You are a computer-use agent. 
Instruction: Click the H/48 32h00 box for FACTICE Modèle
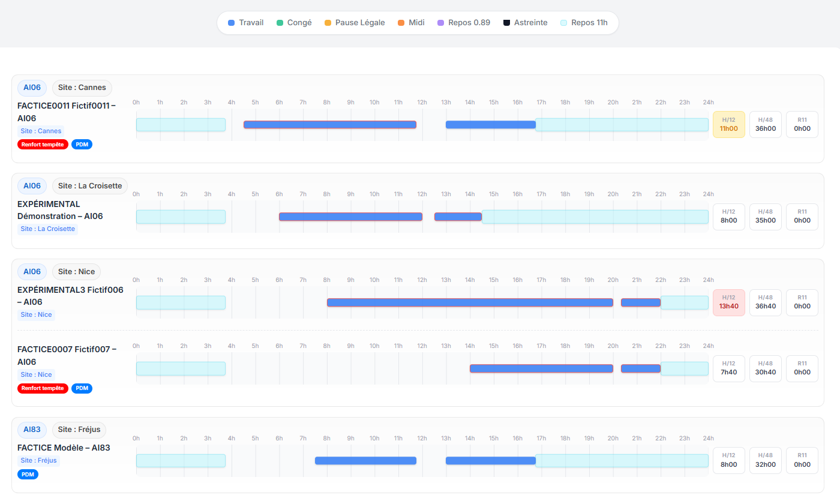(766, 461)
